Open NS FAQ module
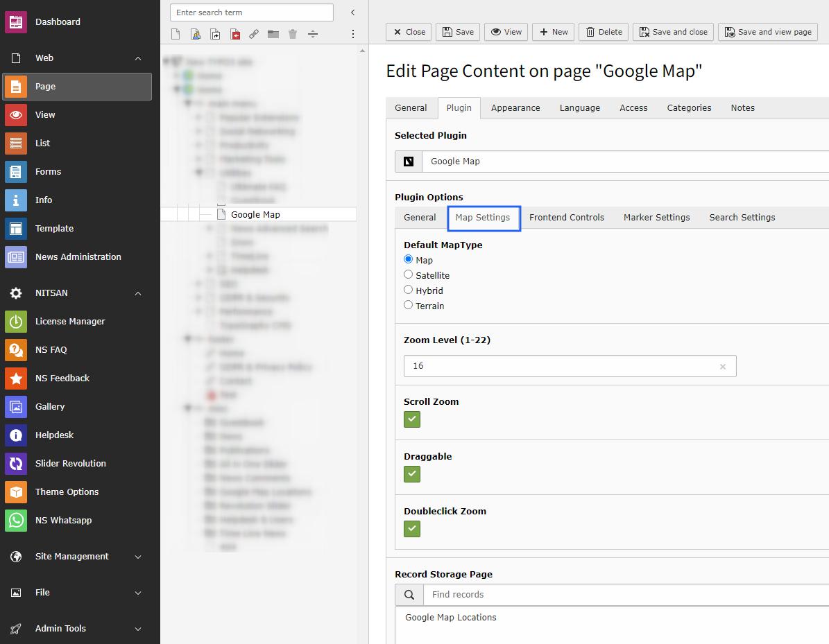Screen dimensions: 829x644 click(x=77, y=350)
